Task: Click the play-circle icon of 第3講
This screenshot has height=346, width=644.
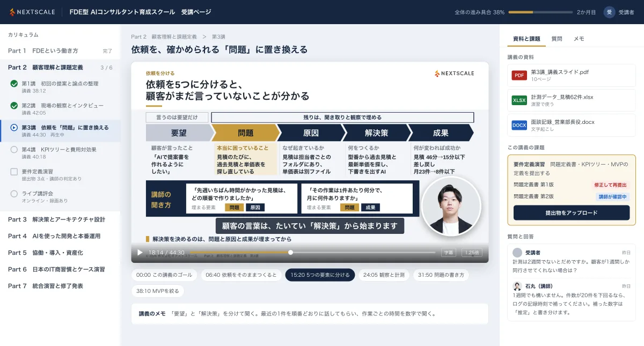Action: (x=14, y=128)
